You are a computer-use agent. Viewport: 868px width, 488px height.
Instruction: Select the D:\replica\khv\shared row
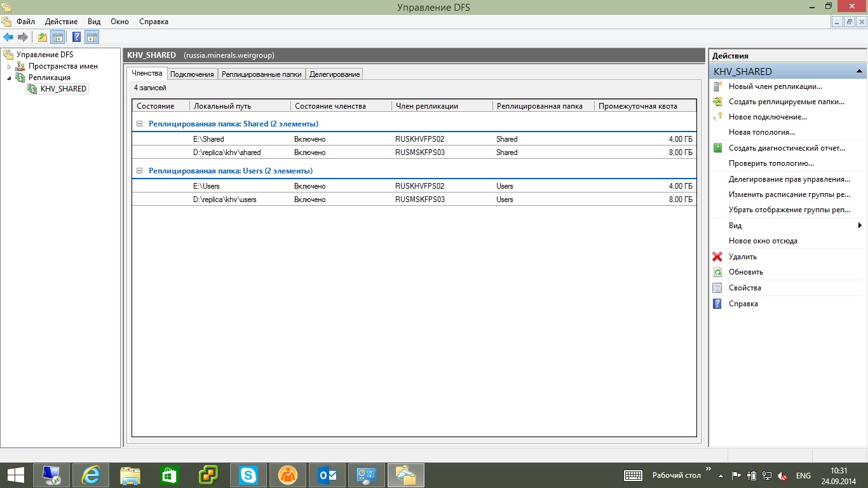click(x=414, y=152)
